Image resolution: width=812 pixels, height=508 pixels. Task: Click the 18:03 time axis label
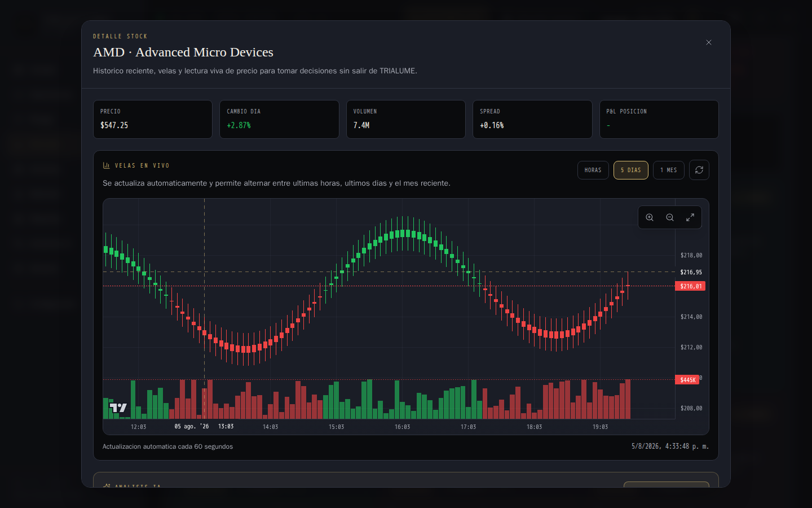click(x=535, y=427)
